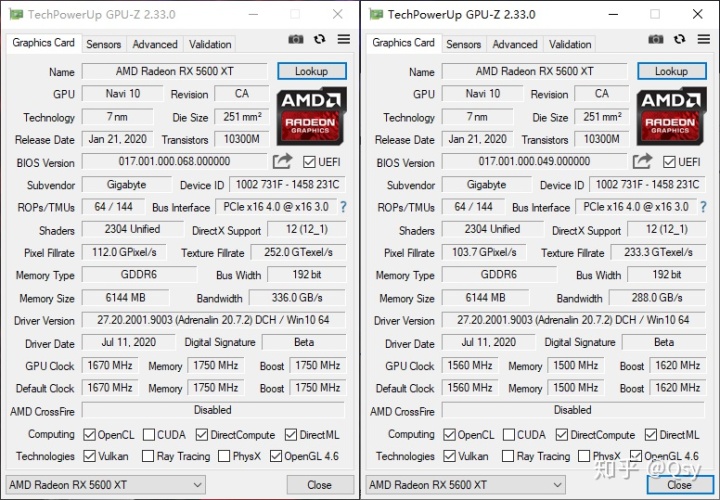Click Bandwidth value 288.0 GB/s
720x500 pixels.
tap(657, 298)
